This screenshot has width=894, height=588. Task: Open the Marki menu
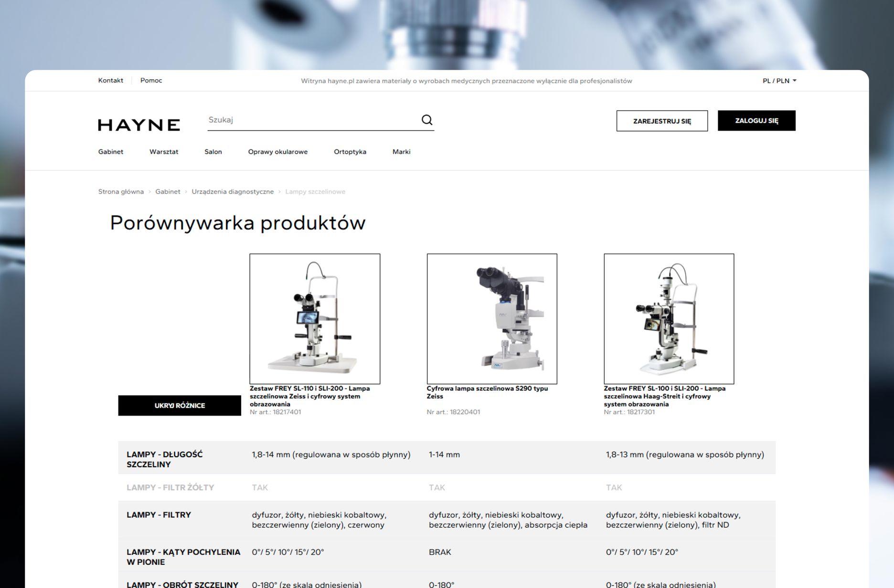(401, 152)
